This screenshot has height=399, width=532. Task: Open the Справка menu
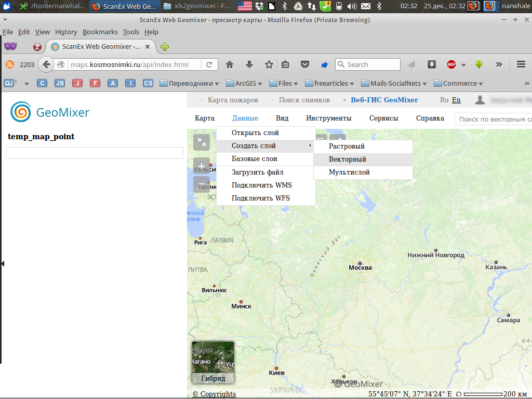[x=430, y=118]
